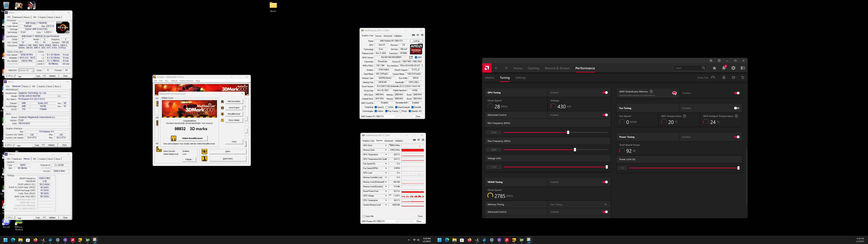Image resolution: width=868 pixels, height=244 pixels.
Task: Toggle the CUDA checkbox in GPU-Z
Action: [x=387, y=107]
